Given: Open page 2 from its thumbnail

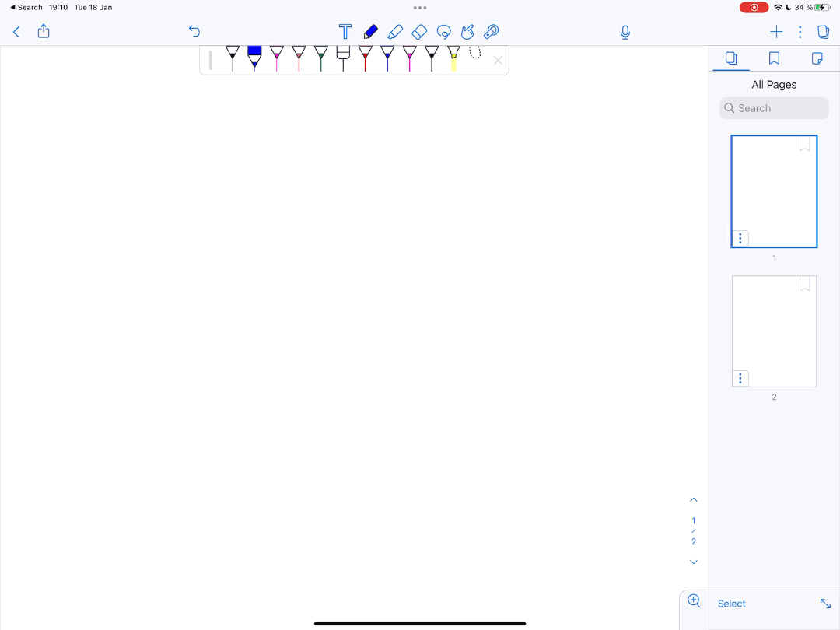Looking at the screenshot, I should 774,331.
